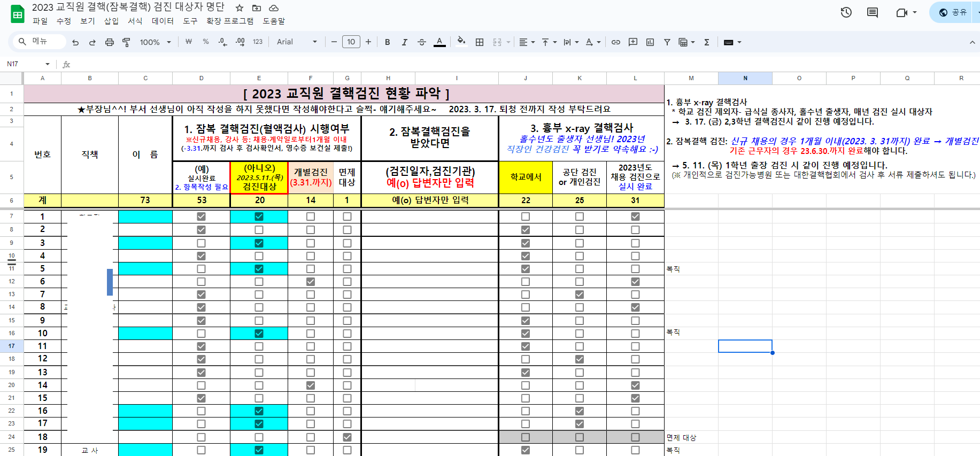Open the name box dropdown arrow
The image size is (980, 456).
(x=48, y=64)
